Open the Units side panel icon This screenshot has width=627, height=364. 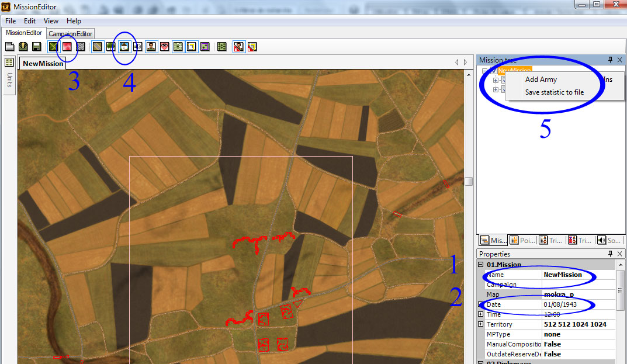tap(9, 63)
